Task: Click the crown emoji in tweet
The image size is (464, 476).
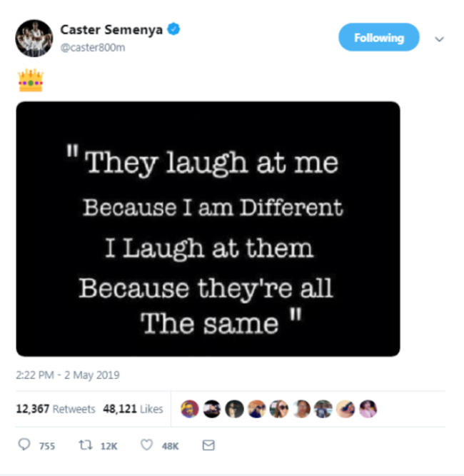Action: click(x=31, y=80)
